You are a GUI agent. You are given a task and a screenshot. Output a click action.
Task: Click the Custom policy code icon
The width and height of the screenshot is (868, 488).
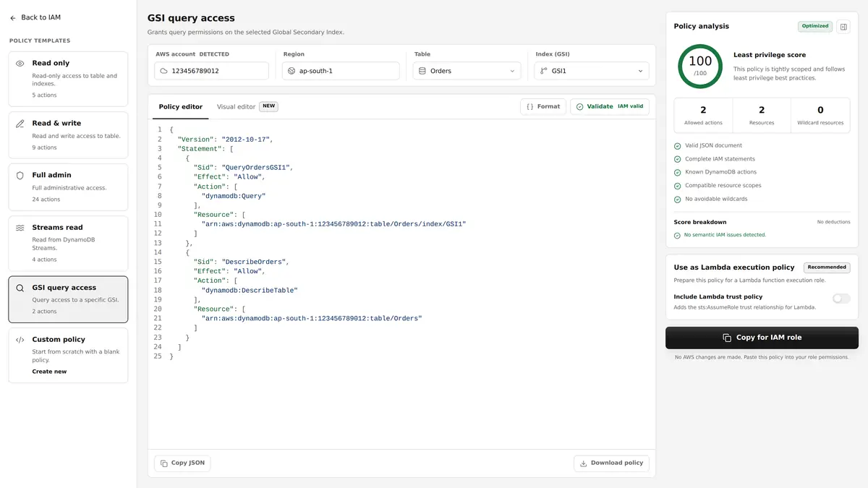[20, 340]
